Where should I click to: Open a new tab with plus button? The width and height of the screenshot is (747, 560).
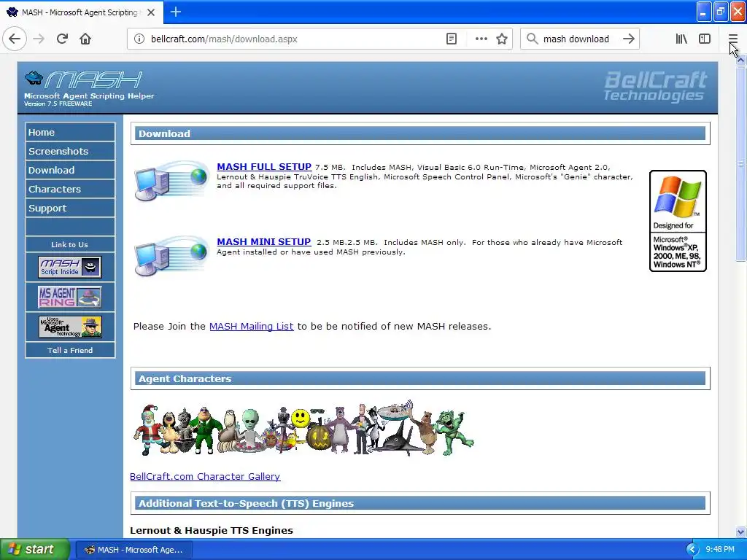point(175,12)
